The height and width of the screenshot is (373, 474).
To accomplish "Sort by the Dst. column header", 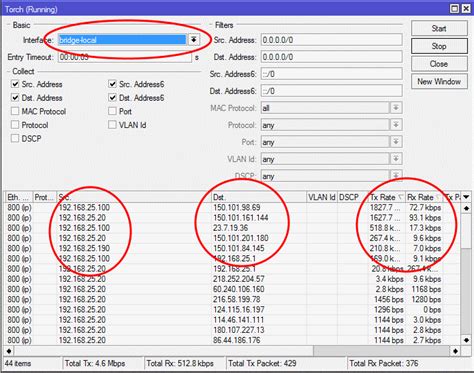I will [x=259, y=197].
